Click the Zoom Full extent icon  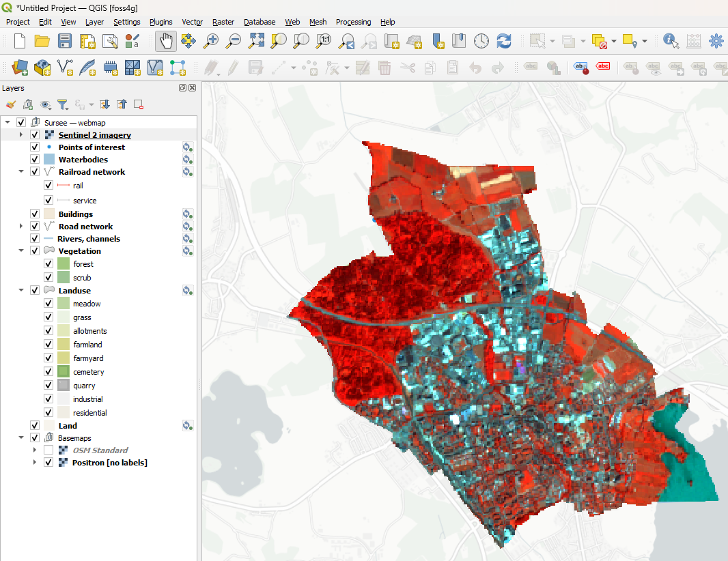256,41
